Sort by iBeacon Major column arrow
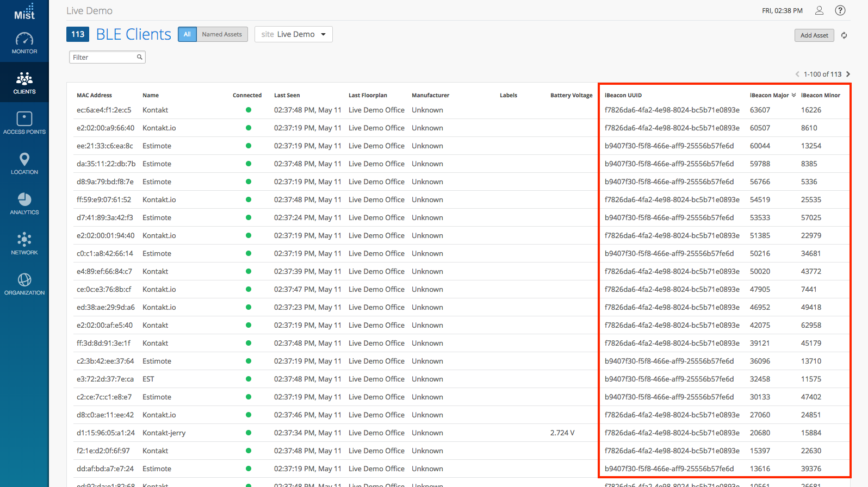Image resolution: width=868 pixels, height=487 pixels. [x=794, y=95]
